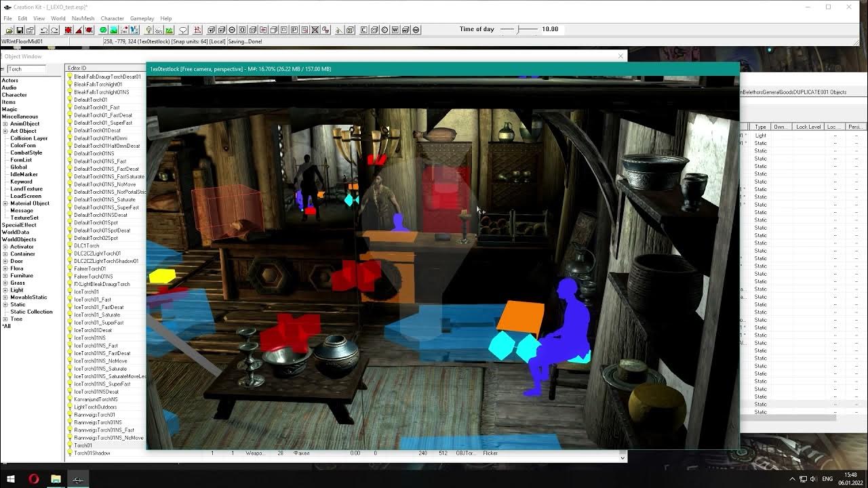
Task: Expand the Activator tree node
Action: click(5, 247)
